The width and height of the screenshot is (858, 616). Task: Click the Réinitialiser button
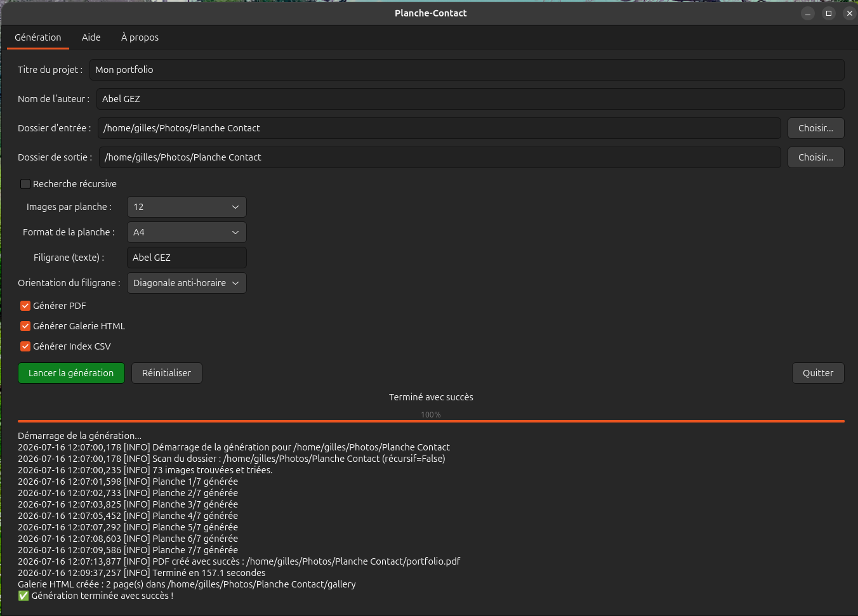[x=166, y=373]
